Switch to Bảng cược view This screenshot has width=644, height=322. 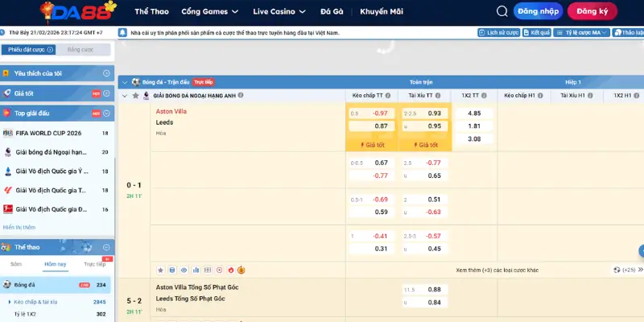click(x=80, y=49)
